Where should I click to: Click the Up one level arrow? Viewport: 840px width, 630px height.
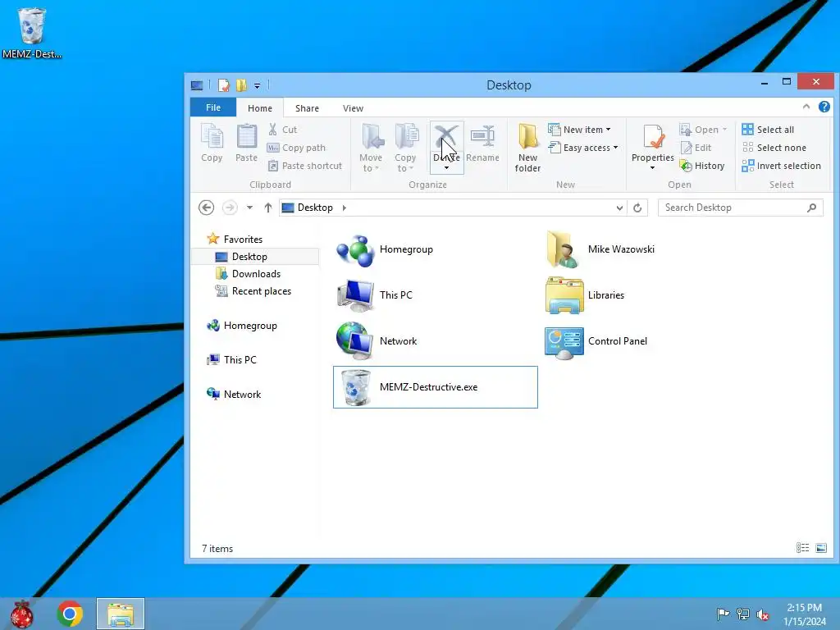[x=268, y=208]
